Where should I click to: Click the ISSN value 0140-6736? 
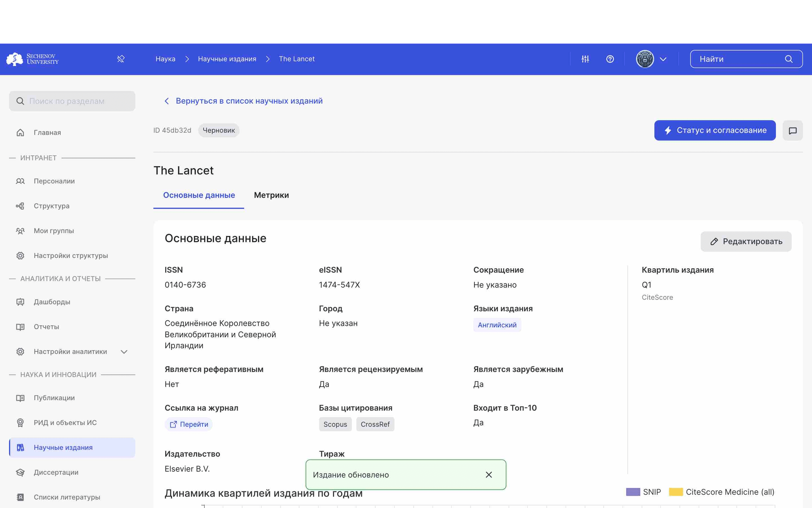[x=185, y=285]
